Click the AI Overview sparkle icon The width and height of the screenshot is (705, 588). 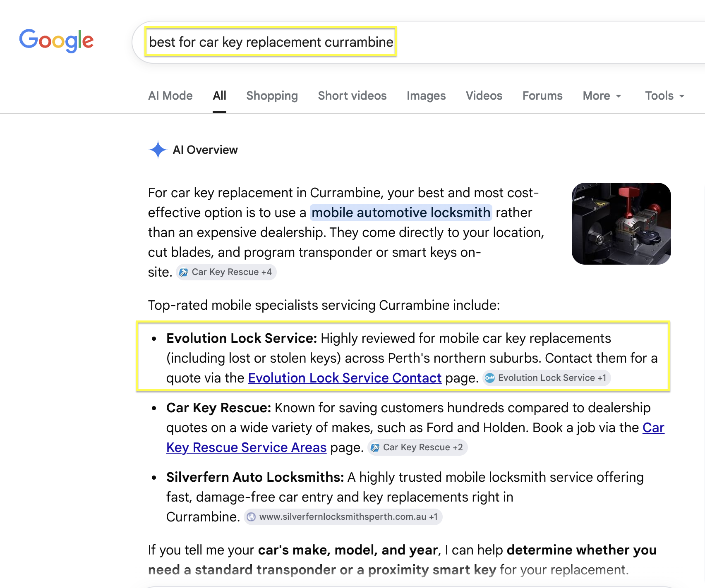158,150
